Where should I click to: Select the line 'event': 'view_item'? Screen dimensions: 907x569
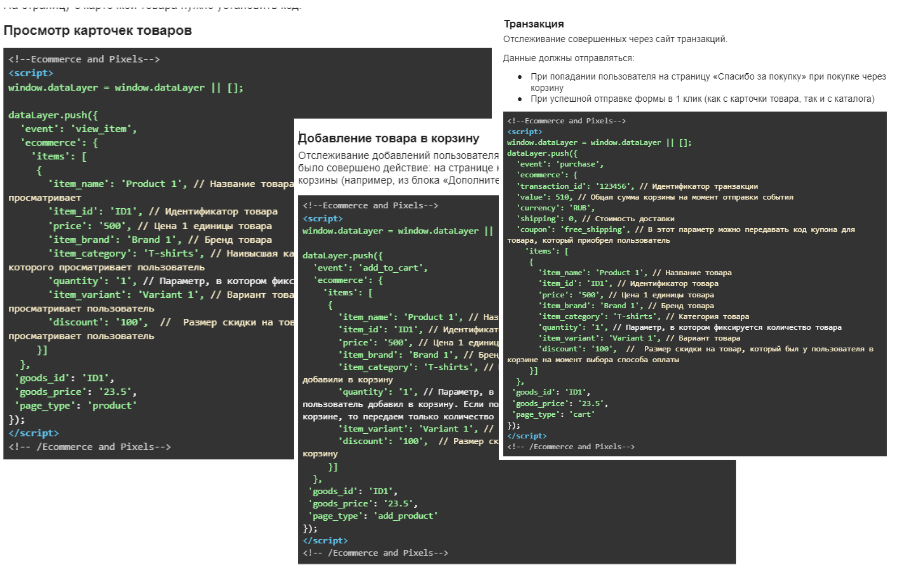(x=79, y=129)
